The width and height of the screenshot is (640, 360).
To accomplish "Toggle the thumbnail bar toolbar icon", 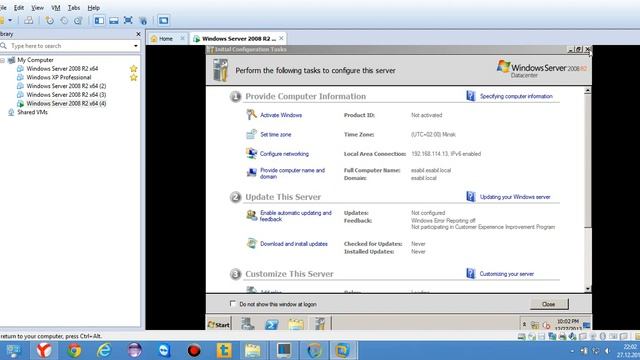I will coord(113,20).
